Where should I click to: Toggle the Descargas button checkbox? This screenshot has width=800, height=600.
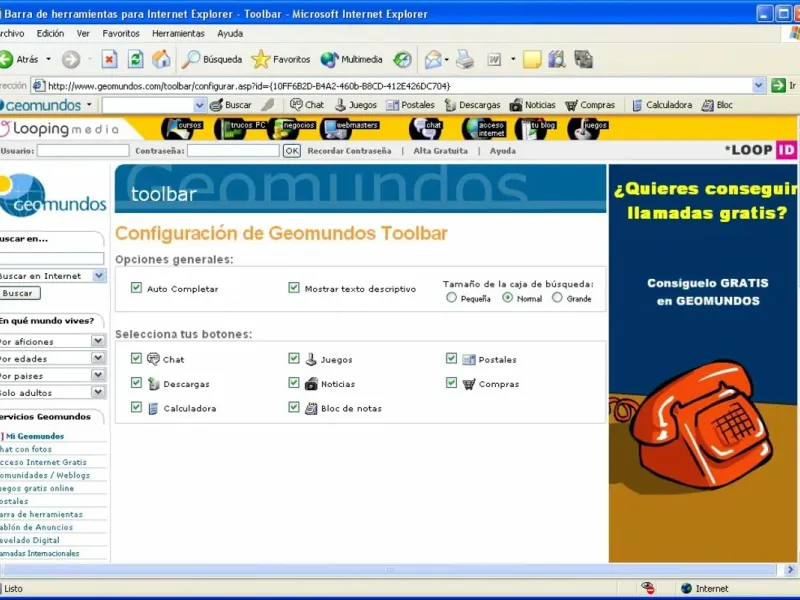coord(136,383)
